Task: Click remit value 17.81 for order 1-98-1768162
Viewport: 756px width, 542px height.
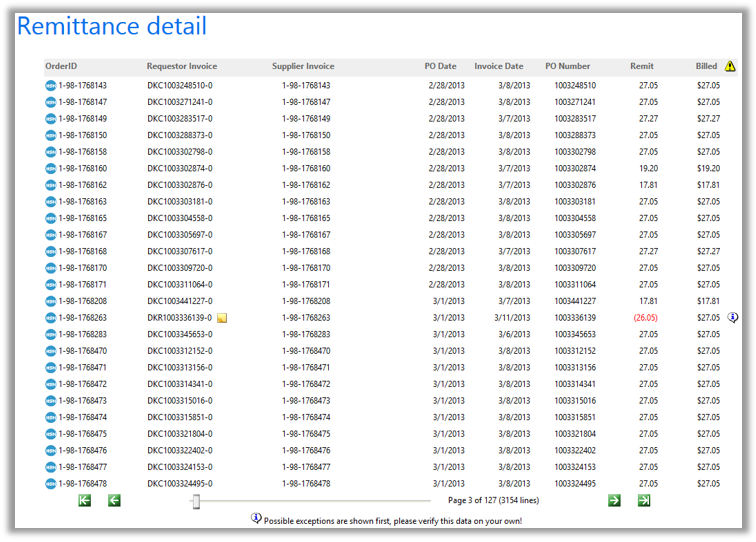Action: 648,185
